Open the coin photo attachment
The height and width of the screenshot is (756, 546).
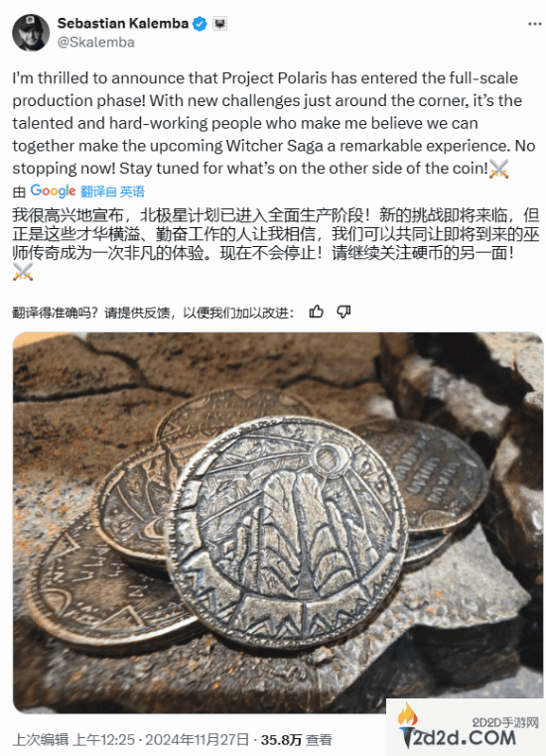coord(278,522)
